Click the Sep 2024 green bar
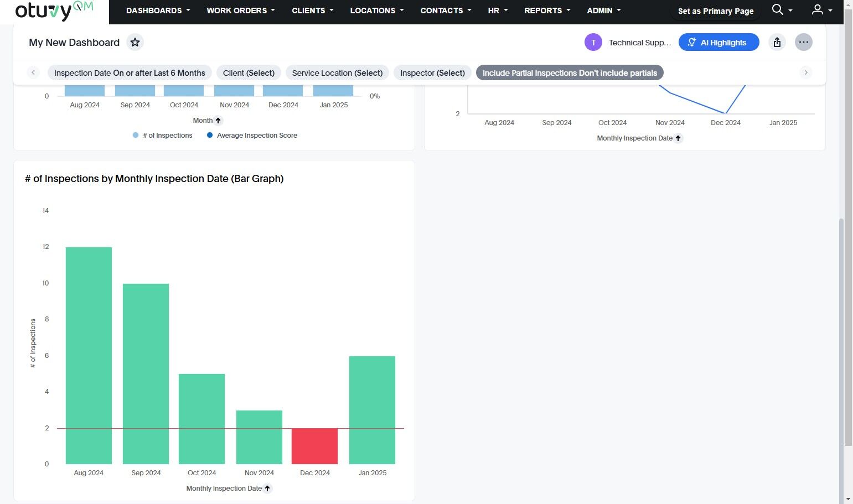This screenshot has width=853, height=504. 146,374
